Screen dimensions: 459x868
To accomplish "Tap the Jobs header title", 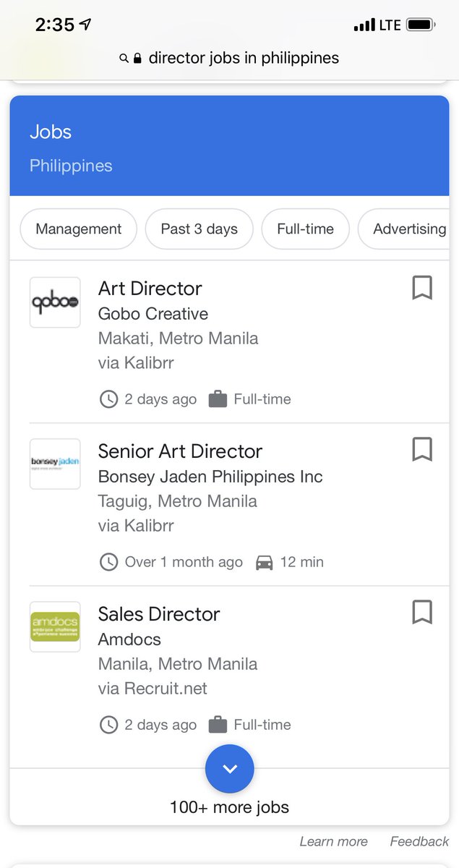I will (x=51, y=132).
